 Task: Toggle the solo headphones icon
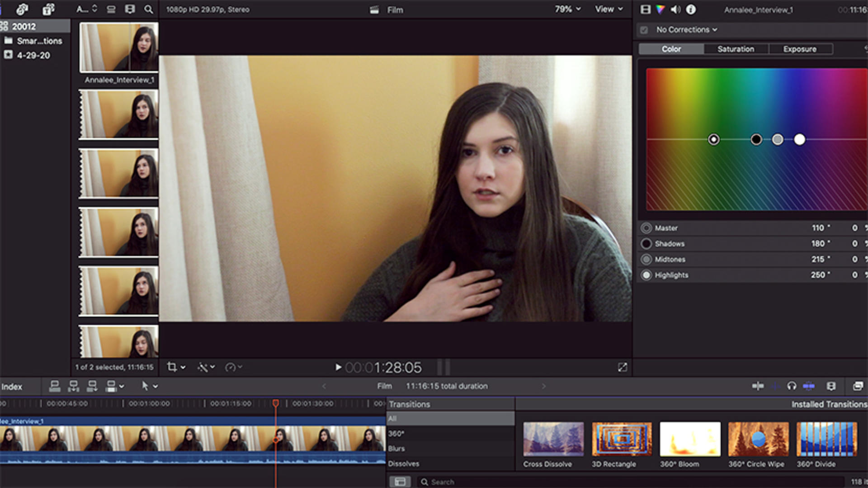point(792,386)
